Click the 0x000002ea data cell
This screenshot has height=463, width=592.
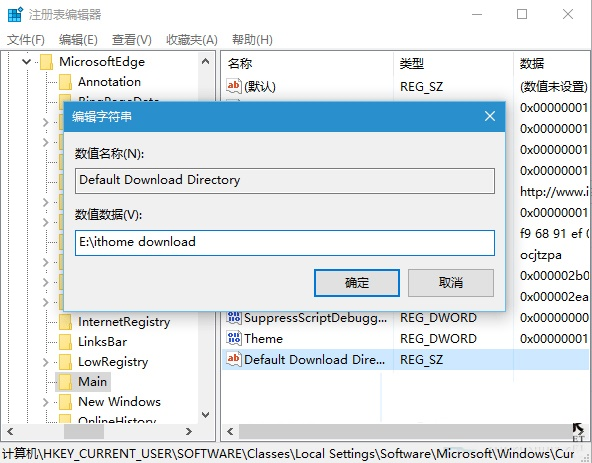554,297
